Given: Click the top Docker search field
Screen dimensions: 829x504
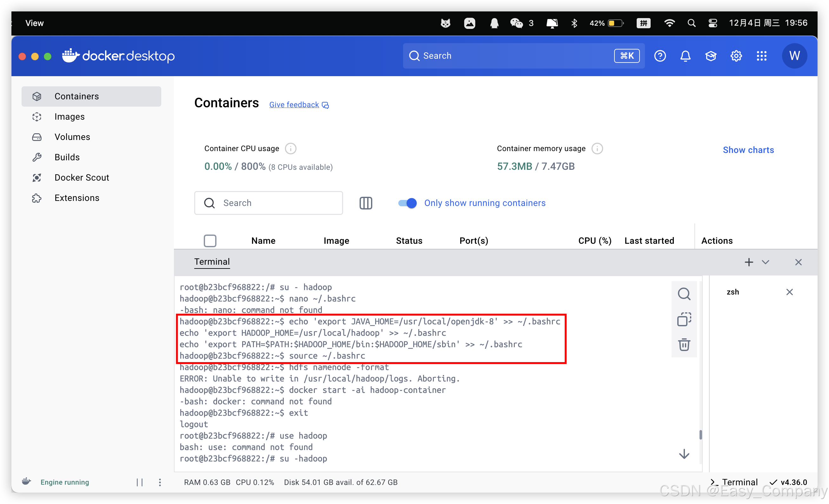Looking at the screenshot, I should coord(523,56).
